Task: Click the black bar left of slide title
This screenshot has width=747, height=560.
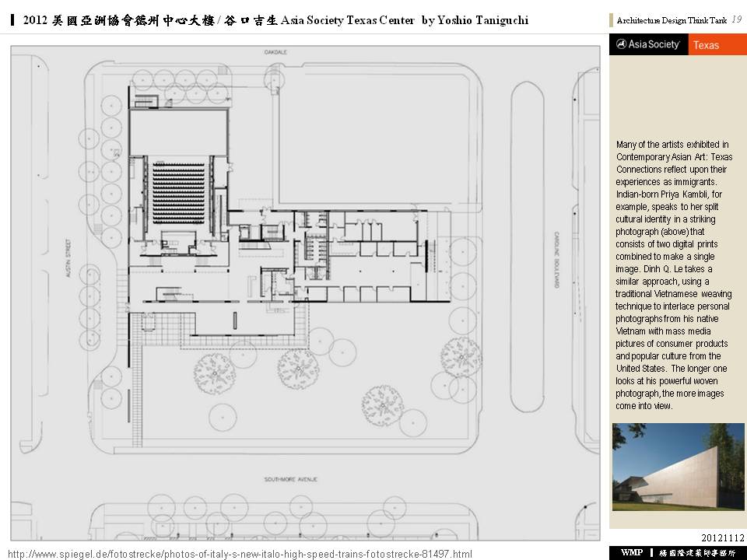Action: point(14,20)
